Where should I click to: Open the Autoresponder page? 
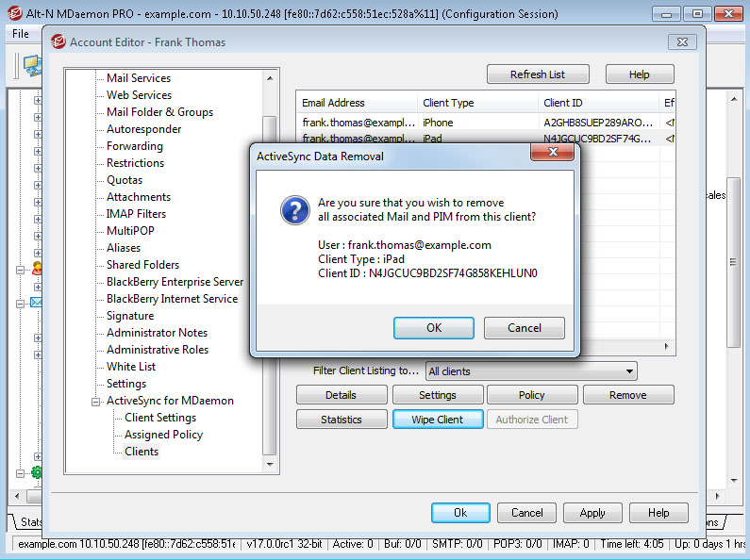pyautogui.click(x=144, y=129)
